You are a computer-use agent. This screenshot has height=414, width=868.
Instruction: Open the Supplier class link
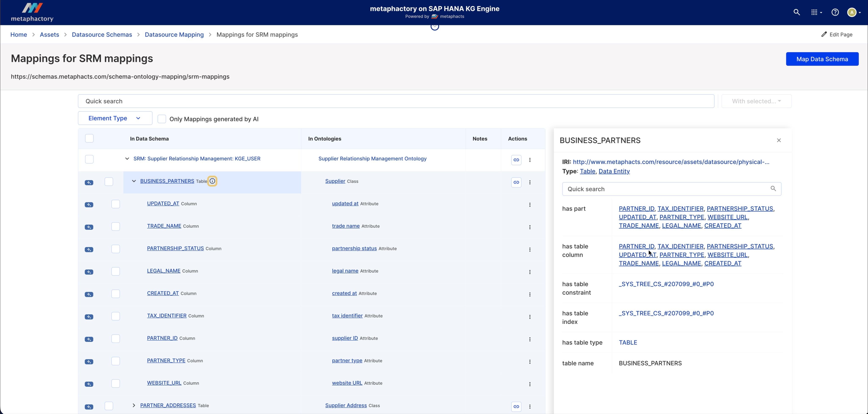click(x=335, y=181)
